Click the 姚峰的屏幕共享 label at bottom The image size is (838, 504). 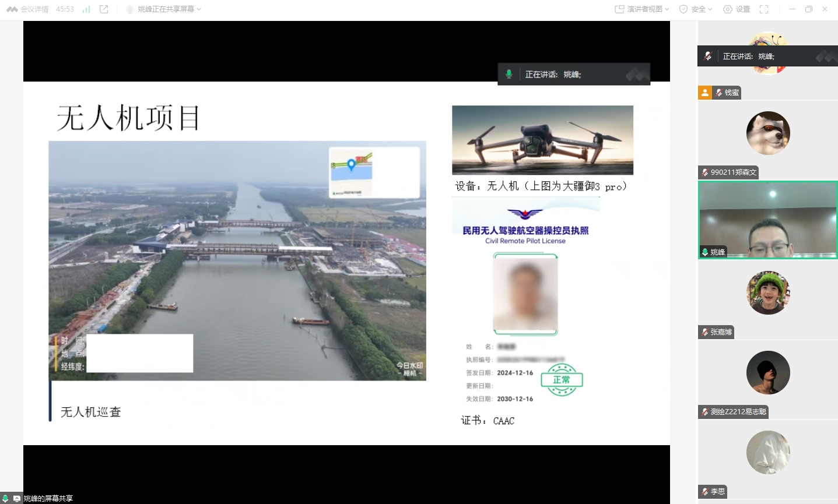click(48, 498)
